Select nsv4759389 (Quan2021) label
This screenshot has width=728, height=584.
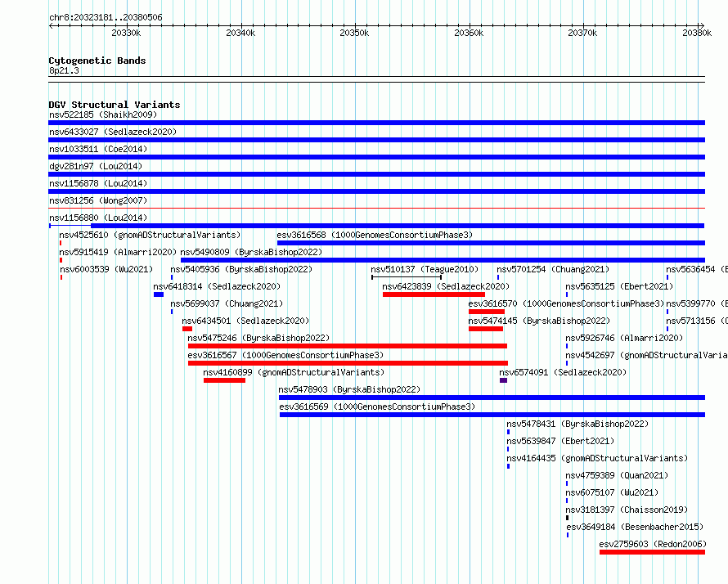pyautogui.click(x=617, y=475)
